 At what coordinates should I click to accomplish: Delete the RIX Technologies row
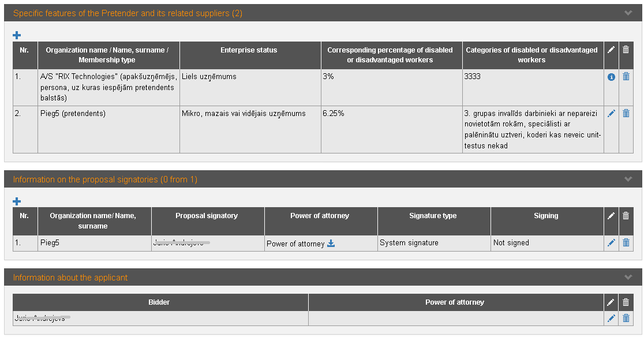[626, 77]
